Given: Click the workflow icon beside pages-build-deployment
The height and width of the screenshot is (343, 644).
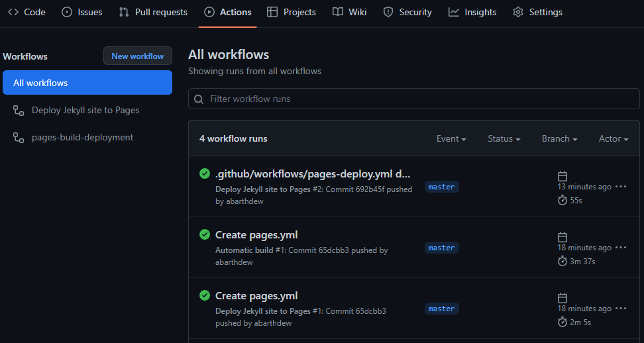Looking at the screenshot, I should click(19, 138).
